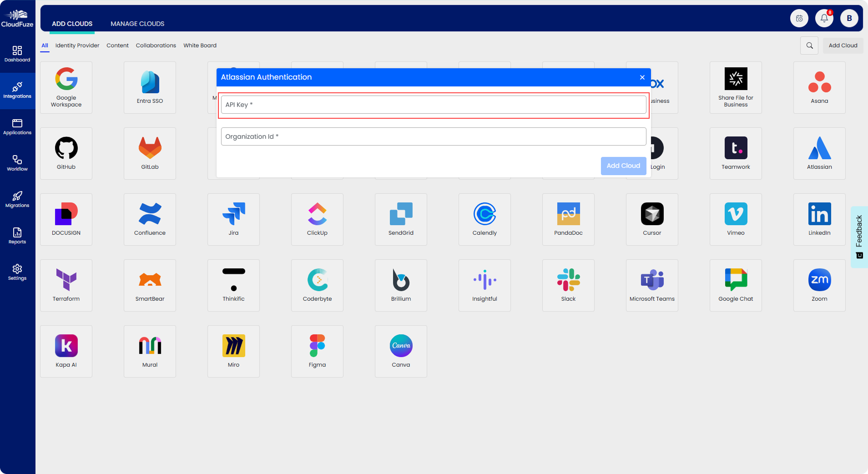This screenshot has height=474, width=868.
Task: Pick the Zoom integration card
Action: [x=819, y=285]
